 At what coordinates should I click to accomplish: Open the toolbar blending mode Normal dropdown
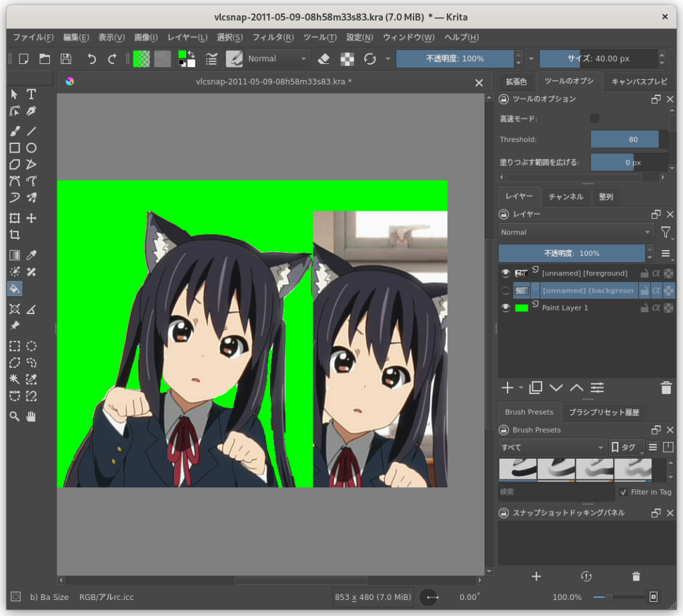tap(278, 59)
